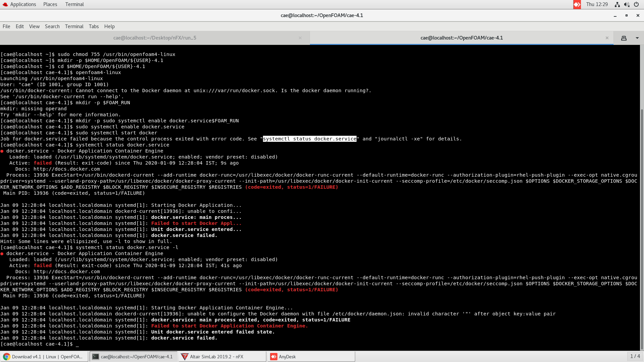Click 'User: "cae" (ID 1001, group ID 1001)' line
Viewport: 644px width, 362px height.
55,84
